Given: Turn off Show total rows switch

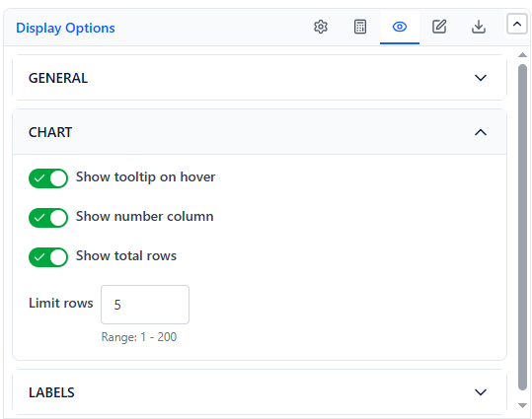Looking at the screenshot, I should [48, 257].
